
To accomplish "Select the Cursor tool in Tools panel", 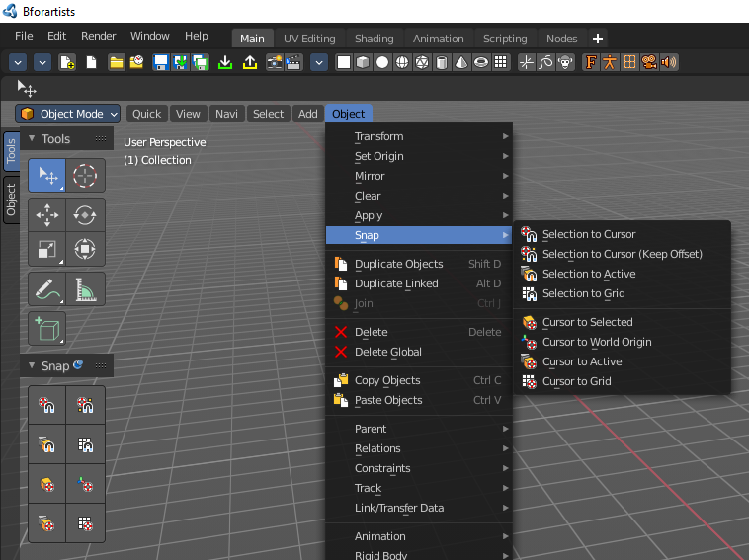I will (x=85, y=176).
